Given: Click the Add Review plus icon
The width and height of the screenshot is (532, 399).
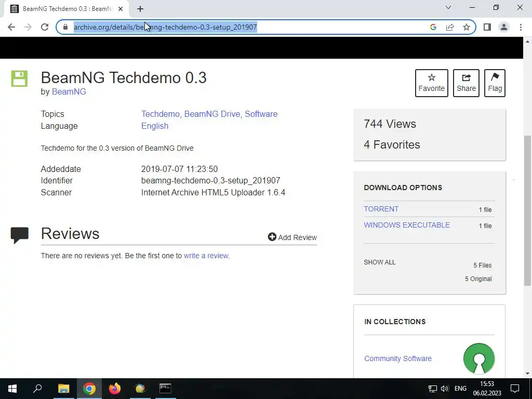Looking at the screenshot, I should 272,237.
